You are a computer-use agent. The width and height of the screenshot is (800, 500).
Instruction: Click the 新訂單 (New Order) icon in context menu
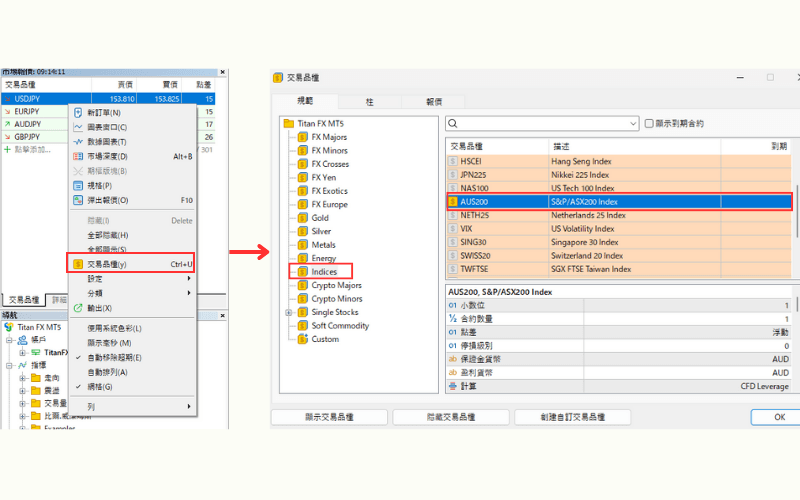[x=78, y=113]
